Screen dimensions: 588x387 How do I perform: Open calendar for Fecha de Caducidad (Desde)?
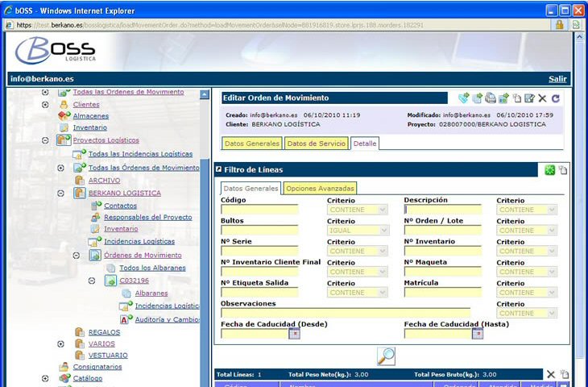294,334
